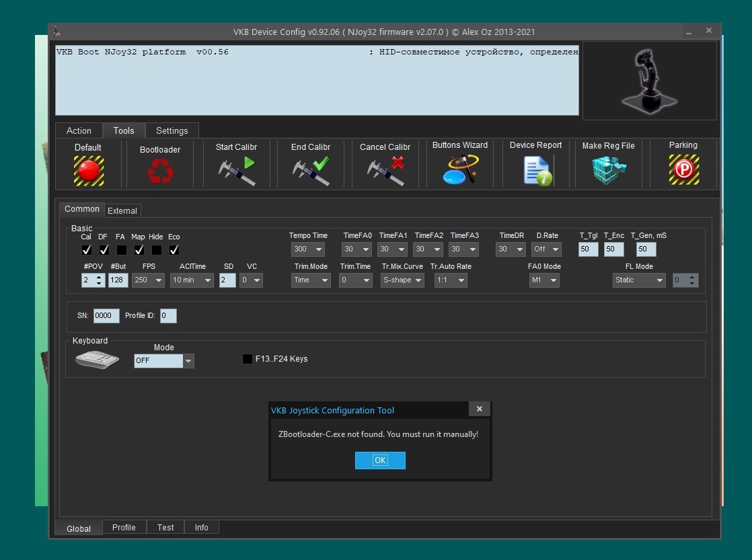Click the Profile ID input field

[x=168, y=315]
